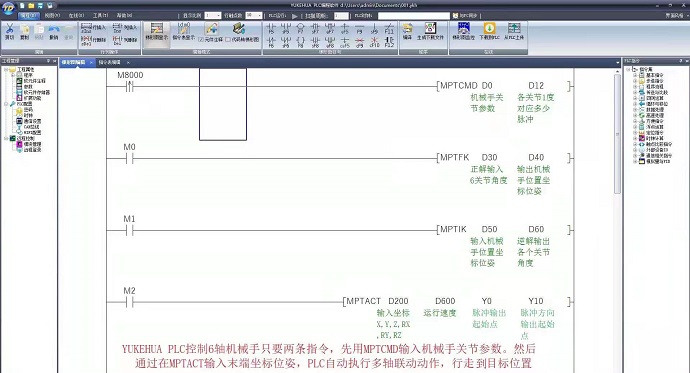Screen dimensions: 690x373
Task: Click the PLC control input field
Action: coord(414,15)
